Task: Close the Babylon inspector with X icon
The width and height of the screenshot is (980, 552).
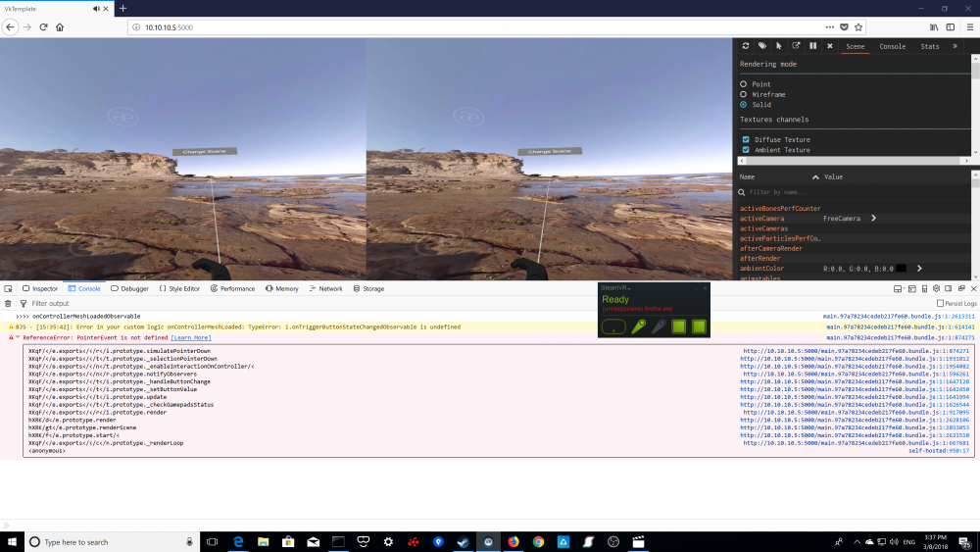Action: [x=830, y=46]
